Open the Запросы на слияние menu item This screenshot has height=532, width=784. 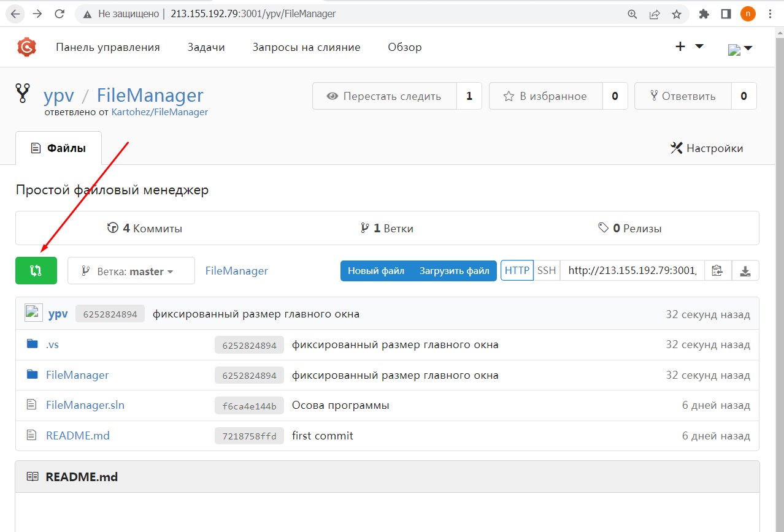point(306,47)
